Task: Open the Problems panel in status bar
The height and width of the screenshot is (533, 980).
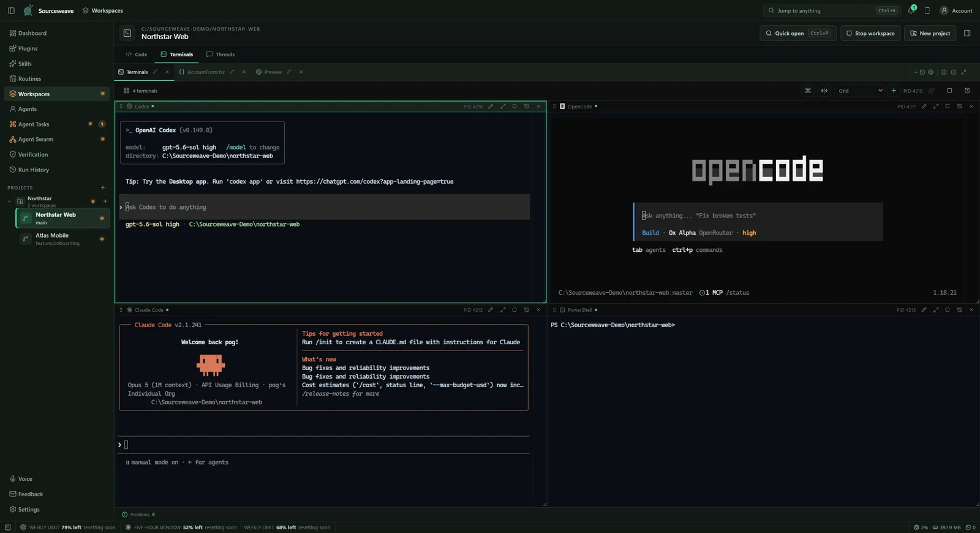Action: 138,515
